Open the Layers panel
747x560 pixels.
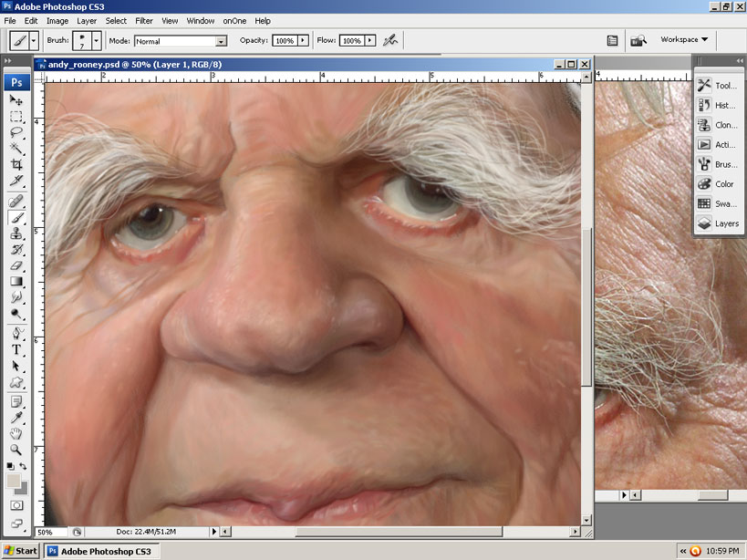[x=719, y=223]
